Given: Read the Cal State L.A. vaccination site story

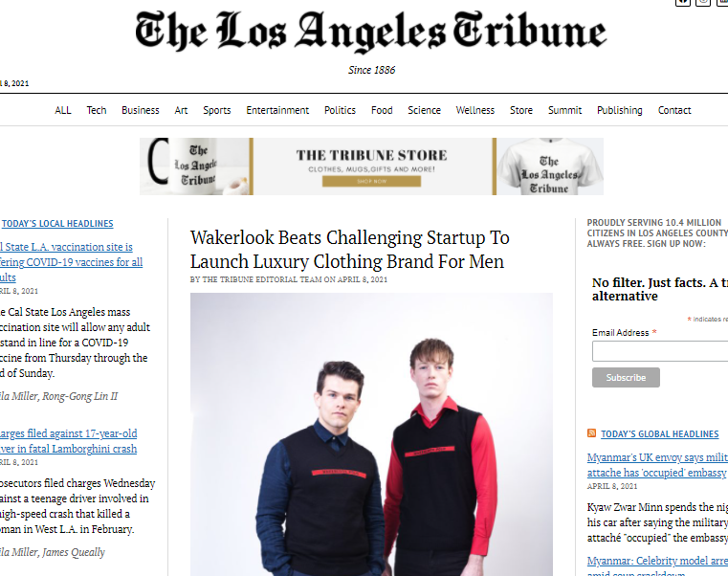Looking at the screenshot, I should (x=71, y=262).
